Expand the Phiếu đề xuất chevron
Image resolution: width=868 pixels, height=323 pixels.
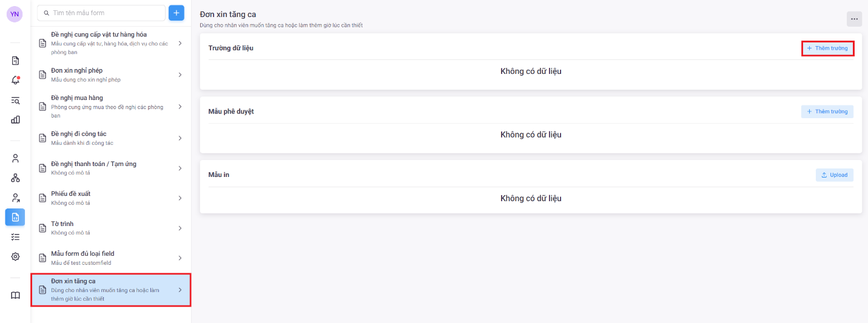coord(180,198)
